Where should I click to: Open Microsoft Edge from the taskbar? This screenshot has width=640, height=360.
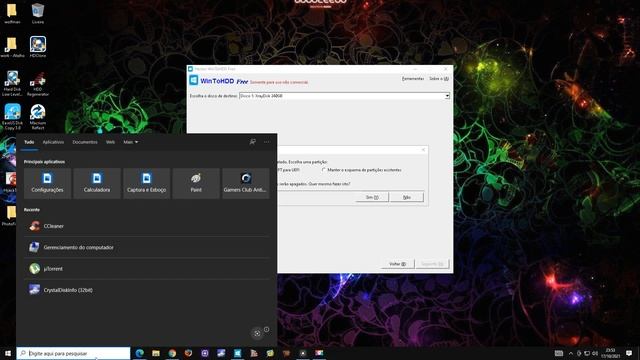140,353
